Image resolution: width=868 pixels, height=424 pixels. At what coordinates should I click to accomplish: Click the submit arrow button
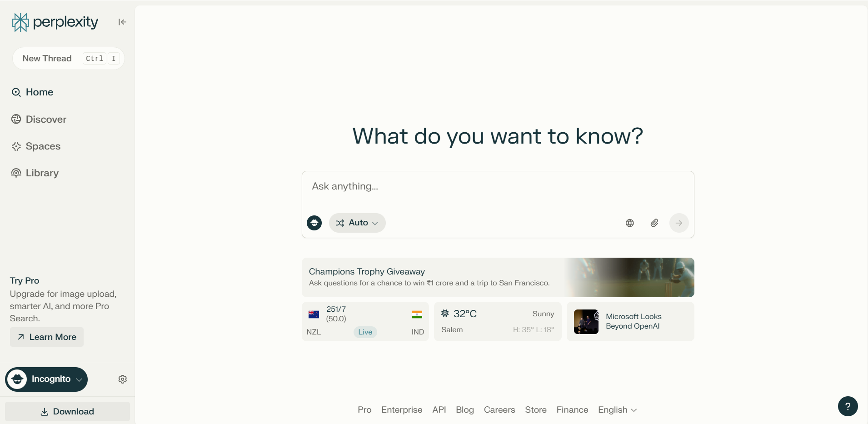tap(678, 223)
